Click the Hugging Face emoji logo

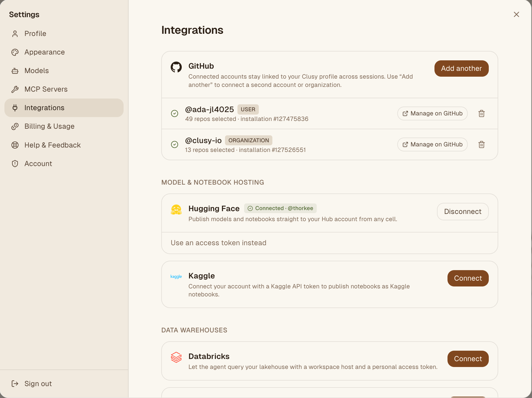[176, 210]
